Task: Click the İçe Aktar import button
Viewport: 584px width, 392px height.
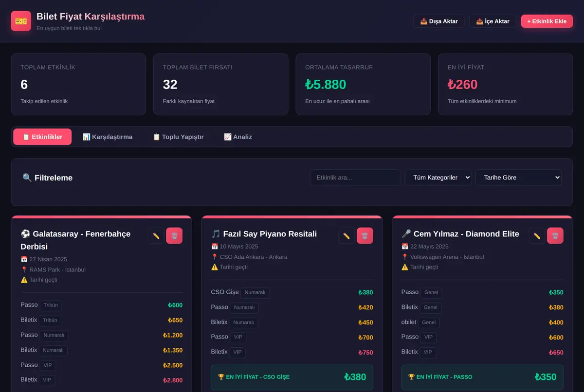Action: [493, 21]
